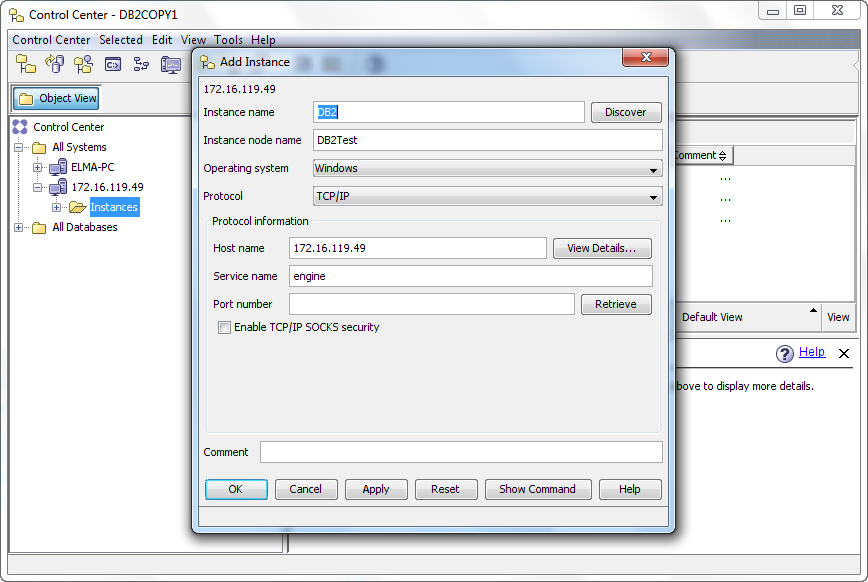Open the Replication Center toolbar icon

[54, 64]
